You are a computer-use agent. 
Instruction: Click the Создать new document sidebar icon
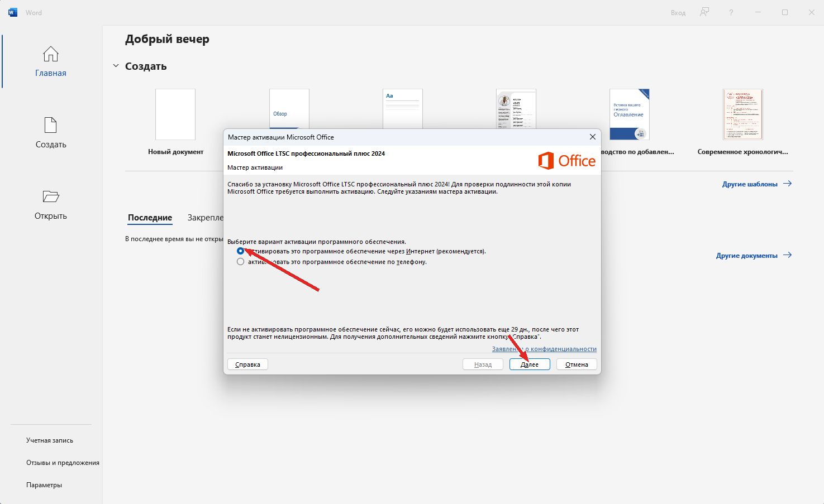coord(50,125)
